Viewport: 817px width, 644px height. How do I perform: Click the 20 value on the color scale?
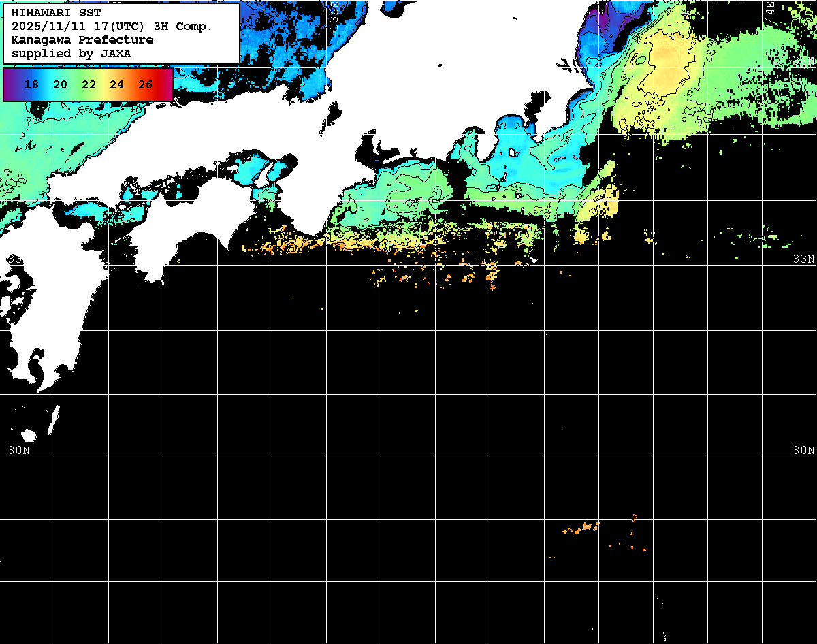click(x=60, y=85)
